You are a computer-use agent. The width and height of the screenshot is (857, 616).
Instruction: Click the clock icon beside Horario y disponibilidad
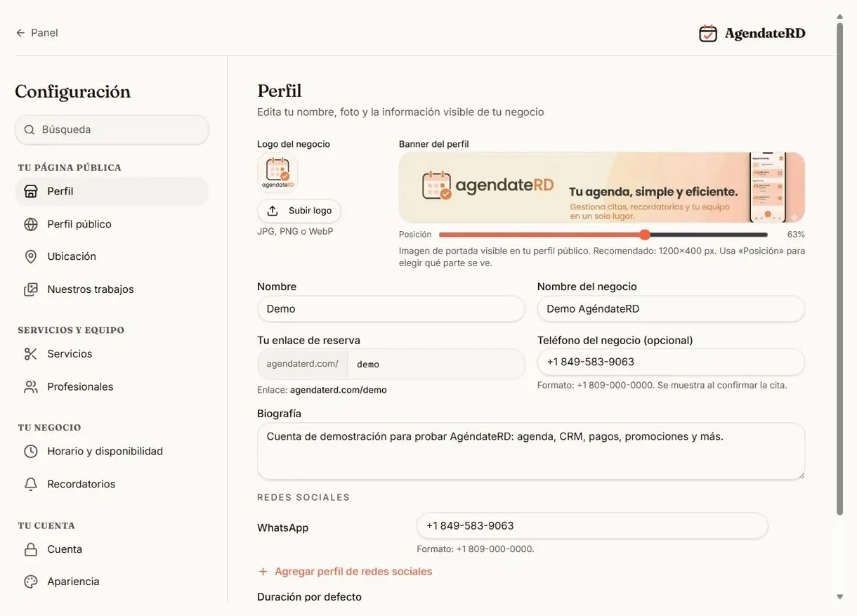point(31,452)
